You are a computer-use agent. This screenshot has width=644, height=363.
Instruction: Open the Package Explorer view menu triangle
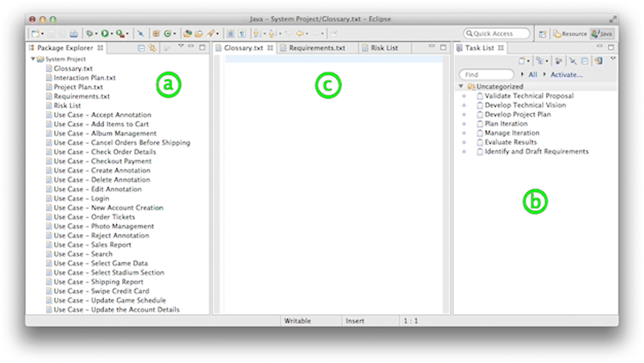(181, 45)
